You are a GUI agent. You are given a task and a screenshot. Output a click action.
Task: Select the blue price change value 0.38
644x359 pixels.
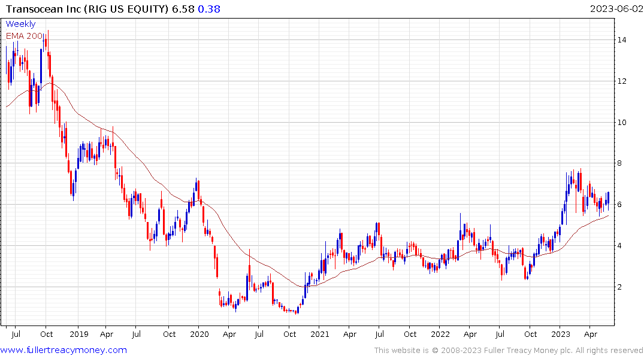point(209,9)
